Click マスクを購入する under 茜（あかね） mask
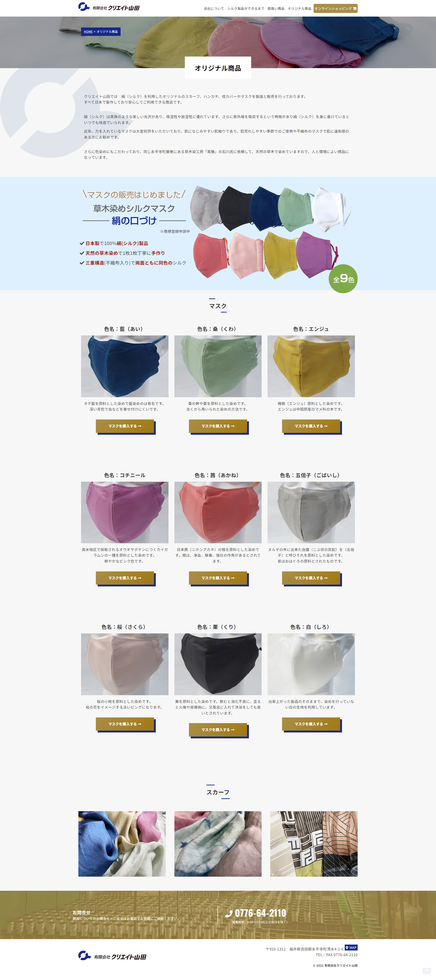This screenshot has height=980, width=436. [218, 578]
